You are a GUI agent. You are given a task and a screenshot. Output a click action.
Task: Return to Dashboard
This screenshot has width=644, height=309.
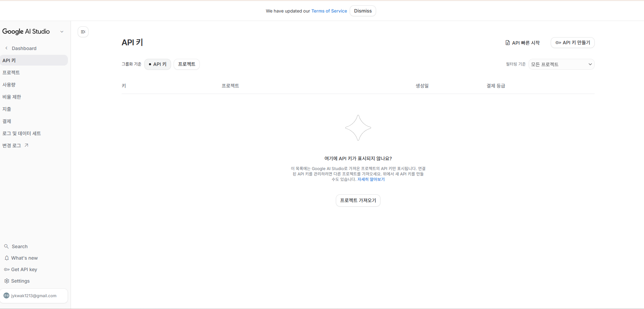24,48
